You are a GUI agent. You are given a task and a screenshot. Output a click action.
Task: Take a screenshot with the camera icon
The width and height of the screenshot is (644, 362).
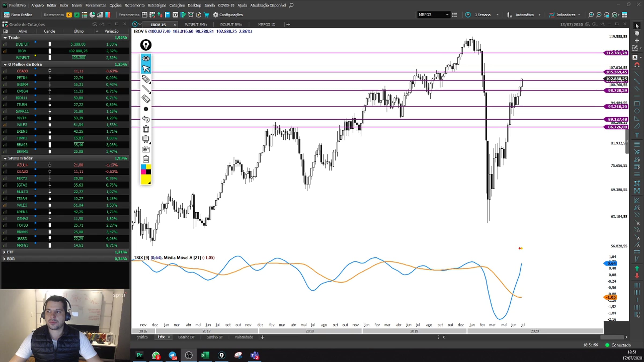[146, 149]
